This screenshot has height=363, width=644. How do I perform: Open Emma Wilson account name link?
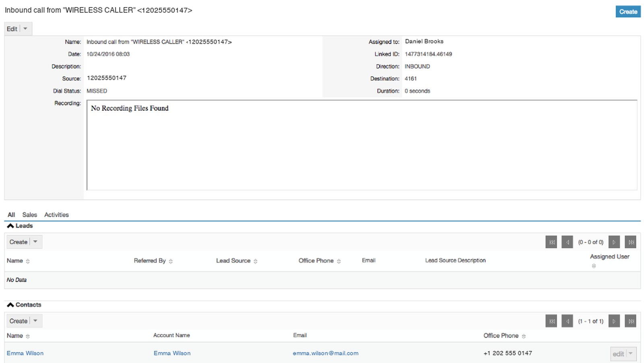point(172,353)
